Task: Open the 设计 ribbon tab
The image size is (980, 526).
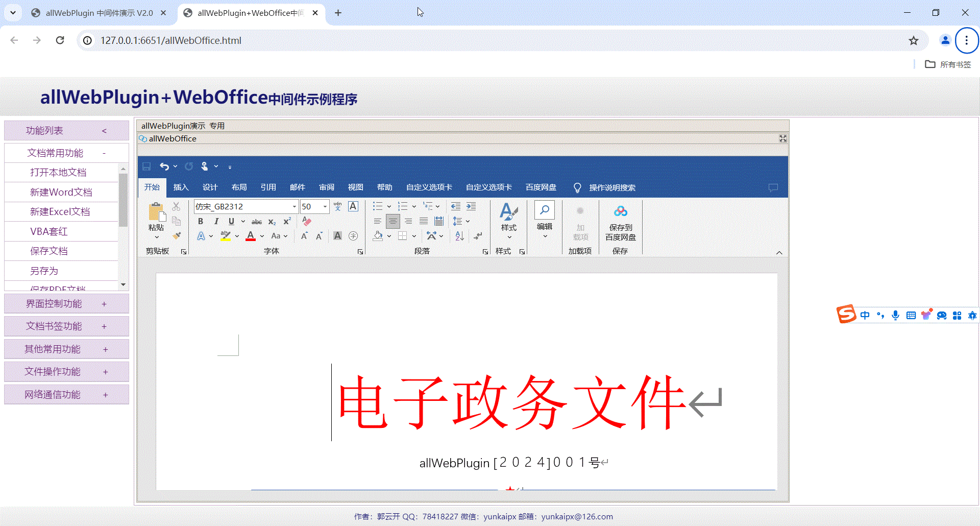Action: click(210, 187)
